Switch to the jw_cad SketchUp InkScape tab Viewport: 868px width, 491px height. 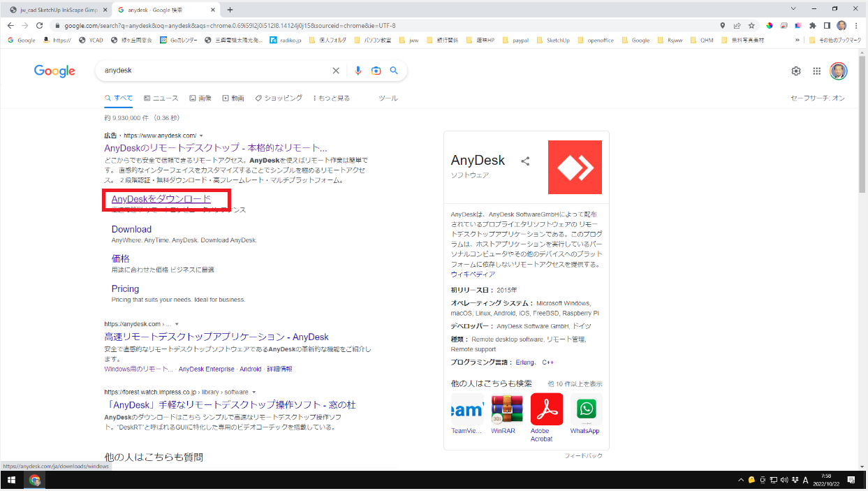pyautogui.click(x=59, y=10)
